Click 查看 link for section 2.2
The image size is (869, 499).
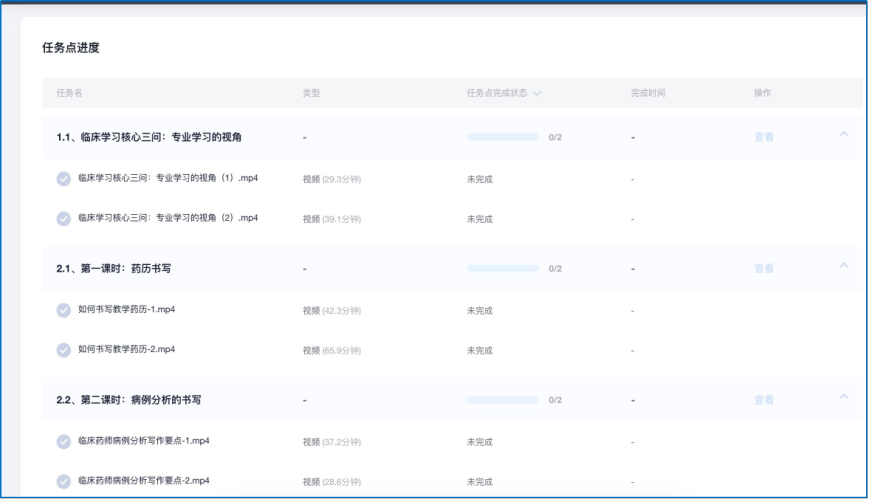pos(763,400)
